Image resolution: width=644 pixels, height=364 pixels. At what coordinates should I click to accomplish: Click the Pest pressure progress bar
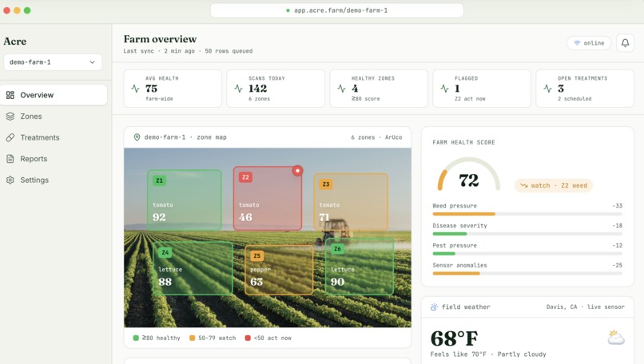[527, 254]
